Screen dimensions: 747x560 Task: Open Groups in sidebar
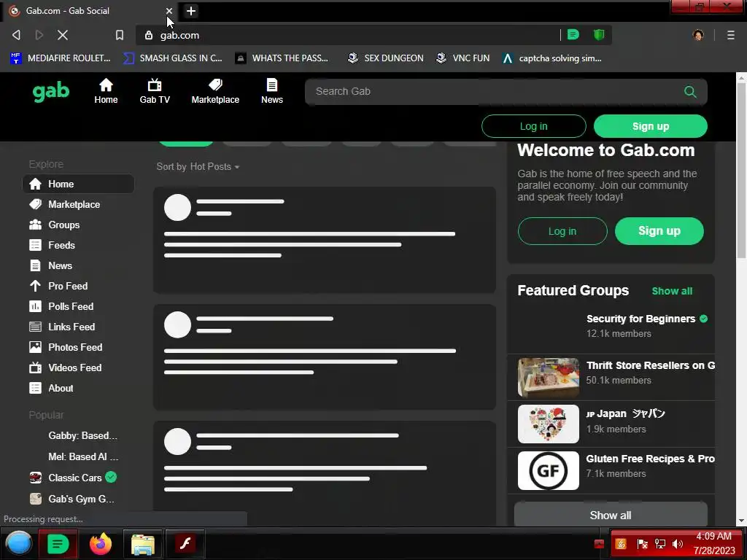pyautogui.click(x=79, y=225)
